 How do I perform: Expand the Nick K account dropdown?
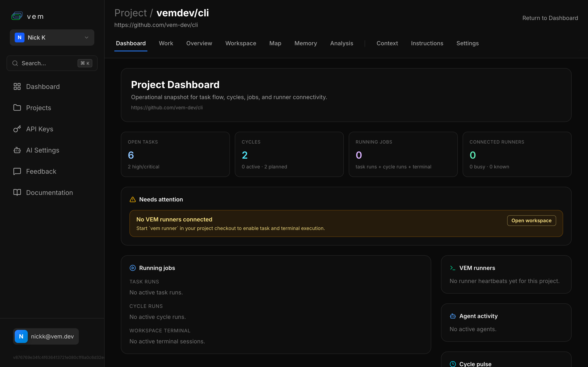tap(52, 38)
